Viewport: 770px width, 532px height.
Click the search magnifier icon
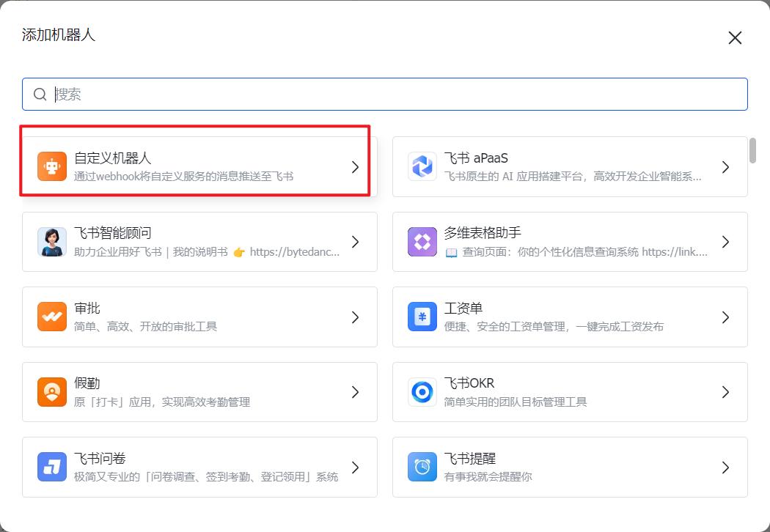click(40, 94)
